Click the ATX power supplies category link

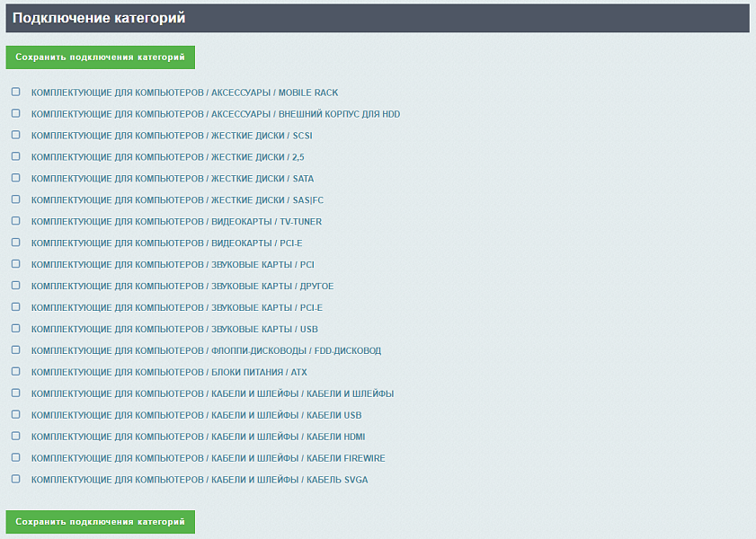[x=169, y=373]
